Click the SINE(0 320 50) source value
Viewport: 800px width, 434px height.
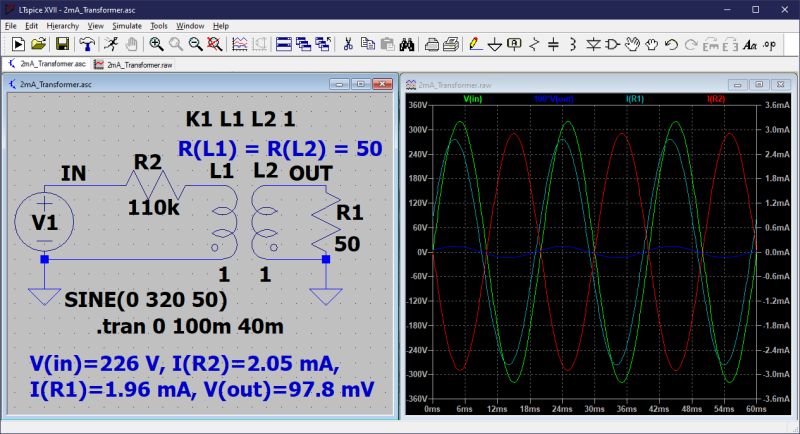coord(146,300)
